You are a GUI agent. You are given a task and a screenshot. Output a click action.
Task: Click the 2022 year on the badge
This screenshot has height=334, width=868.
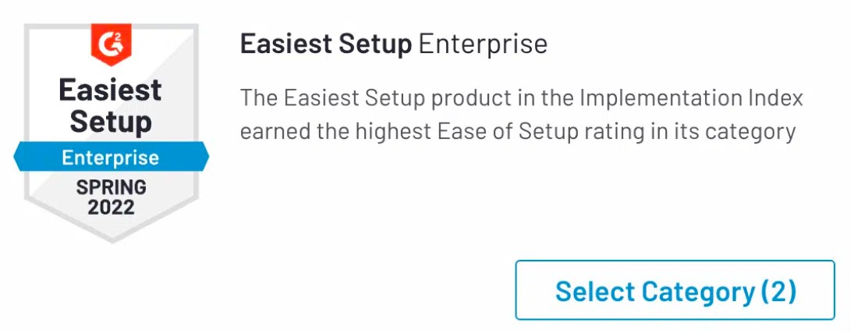coord(111,207)
